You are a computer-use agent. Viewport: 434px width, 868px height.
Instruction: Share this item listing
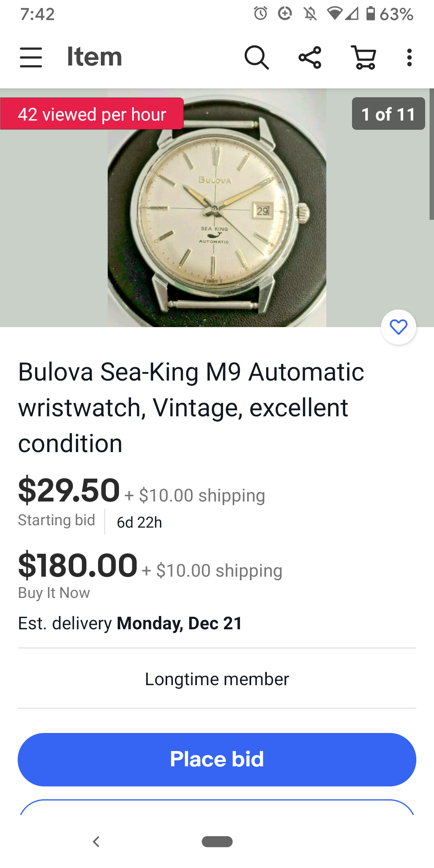pos(310,57)
